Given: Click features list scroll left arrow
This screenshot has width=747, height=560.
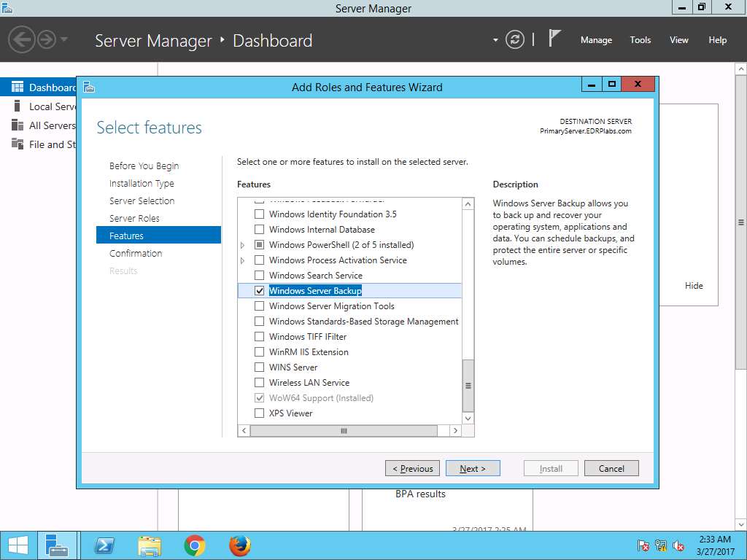Looking at the screenshot, I should (244, 430).
